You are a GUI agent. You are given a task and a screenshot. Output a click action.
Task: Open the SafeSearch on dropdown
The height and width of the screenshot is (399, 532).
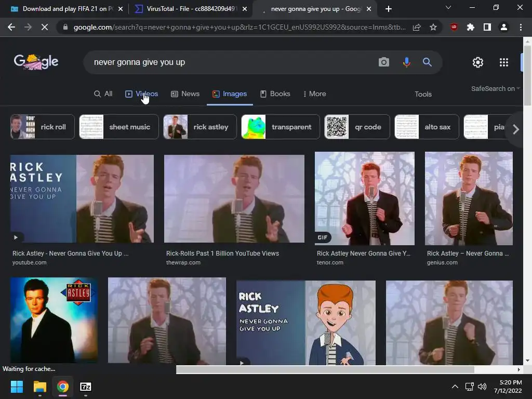click(495, 88)
